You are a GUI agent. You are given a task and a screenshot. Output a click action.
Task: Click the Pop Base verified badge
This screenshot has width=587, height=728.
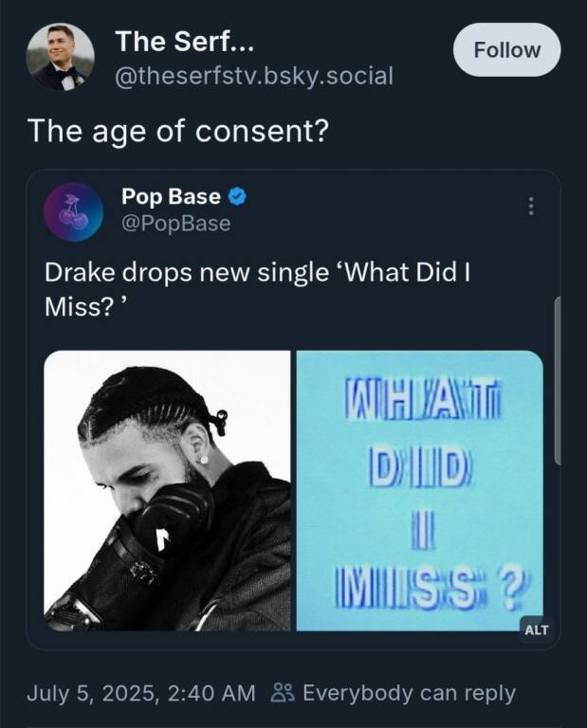pyautogui.click(x=237, y=196)
